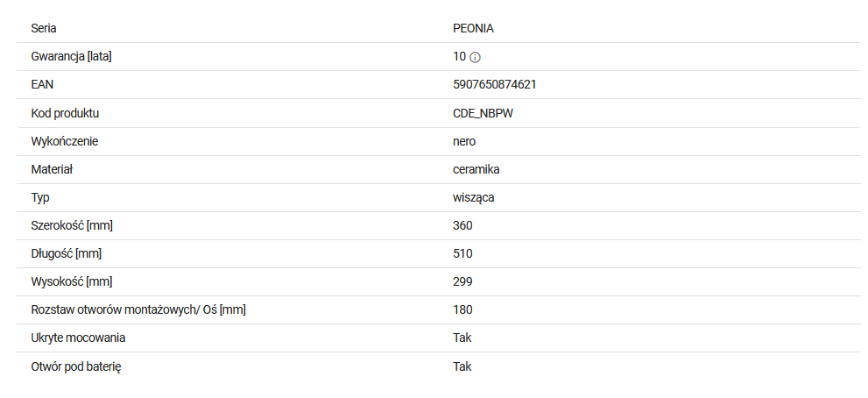Click the wisząca type value
Screen dimensions: 868x398
coord(473,198)
